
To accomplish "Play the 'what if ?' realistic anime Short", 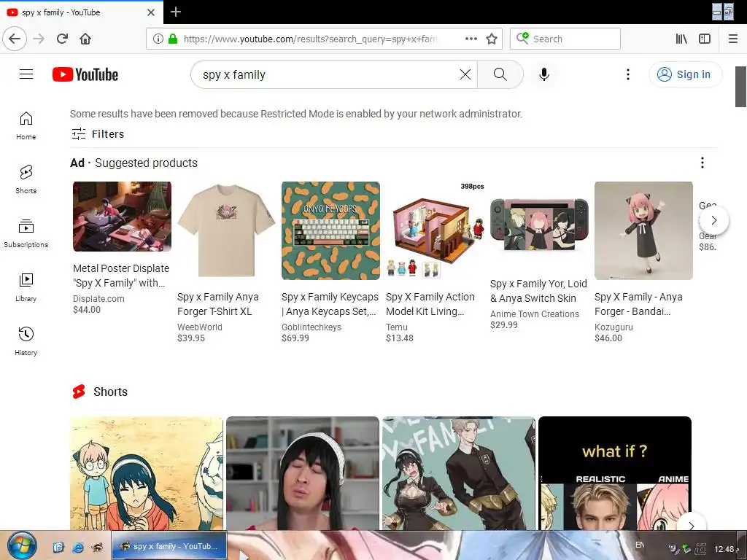I will coord(614,473).
